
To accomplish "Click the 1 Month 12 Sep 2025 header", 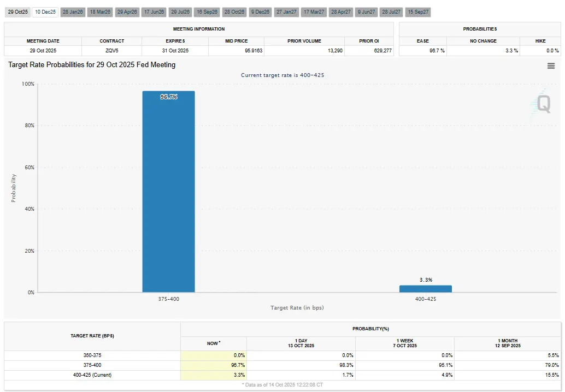I will pyautogui.click(x=508, y=343).
